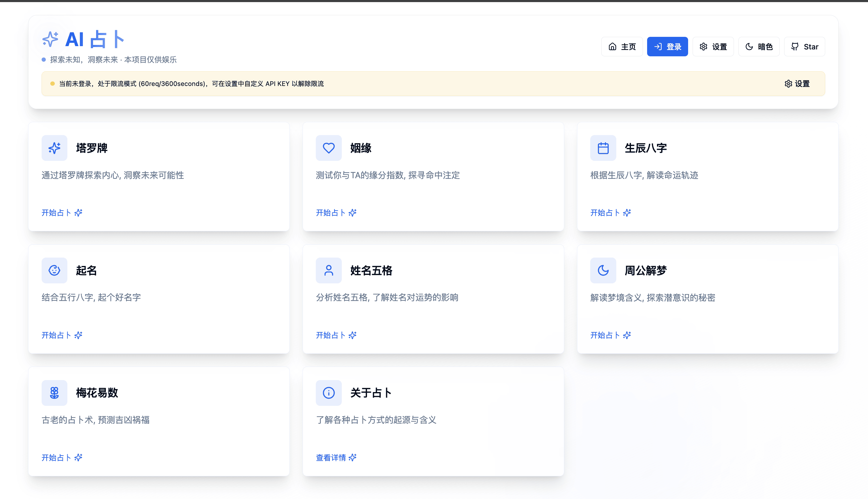Select the tarot sparkle icon on 塔罗牌 card
The height and width of the screenshot is (499, 868).
pyautogui.click(x=54, y=148)
